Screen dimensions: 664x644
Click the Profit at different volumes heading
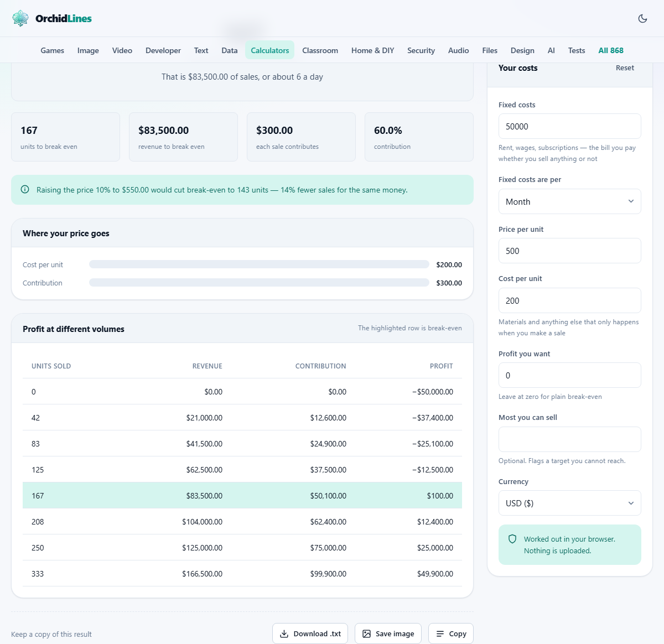click(x=74, y=329)
